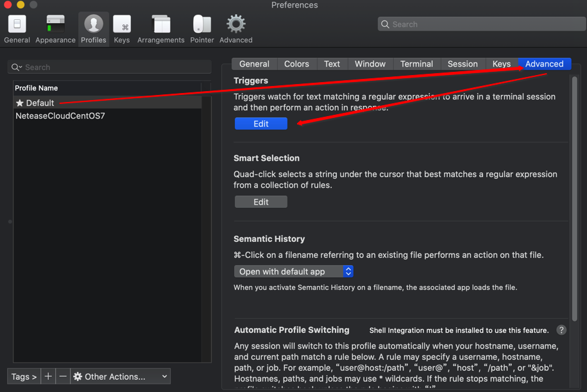Switch to the profile Keys tab
This screenshot has width=587, height=392.
point(502,64)
